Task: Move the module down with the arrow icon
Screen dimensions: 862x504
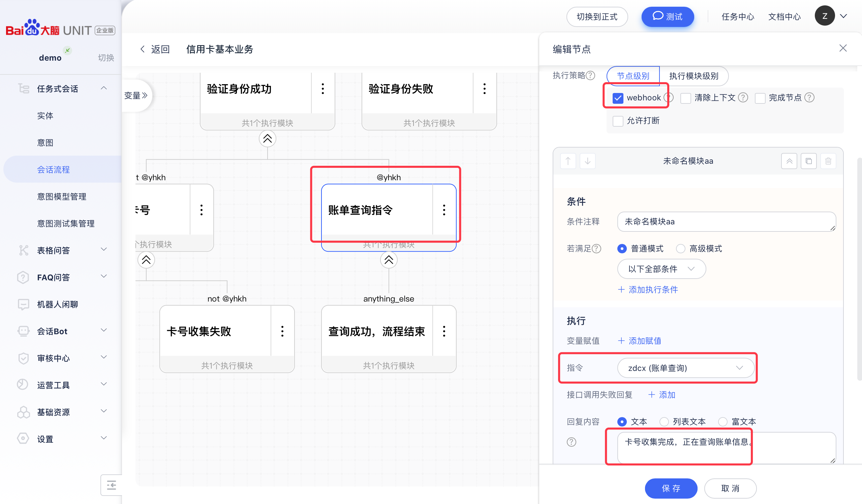Action: coord(587,161)
